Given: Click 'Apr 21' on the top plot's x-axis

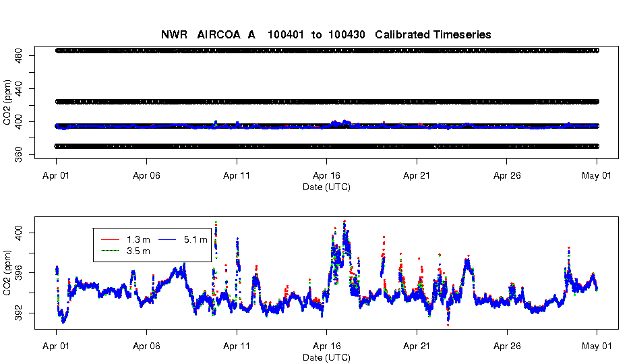Looking at the screenshot, I should pyautogui.click(x=417, y=175).
